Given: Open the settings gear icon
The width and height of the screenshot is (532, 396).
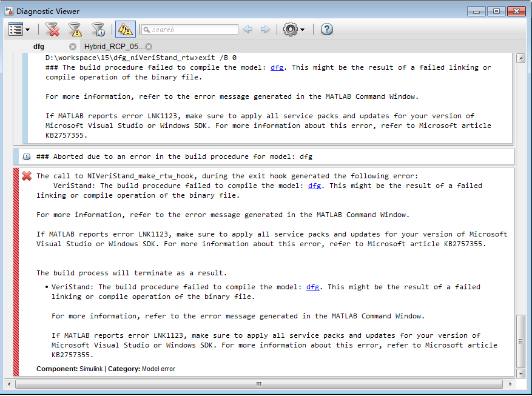Looking at the screenshot, I should click(x=291, y=30).
